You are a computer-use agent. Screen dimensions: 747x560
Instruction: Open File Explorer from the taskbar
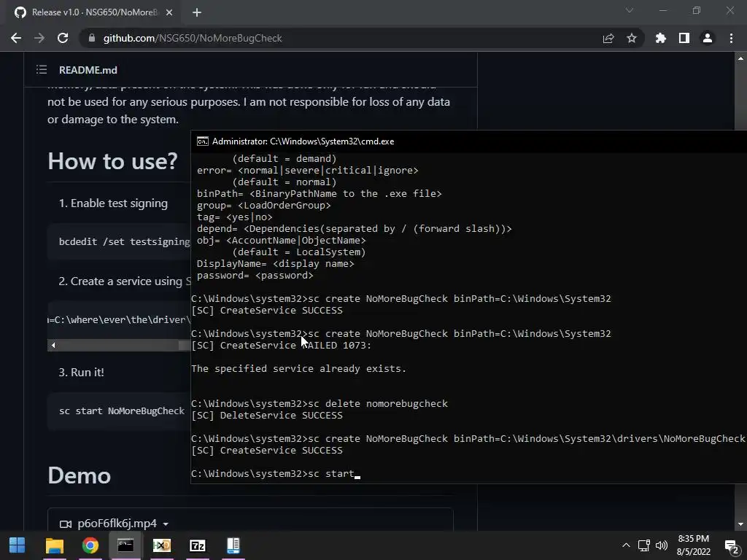point(54,545)
